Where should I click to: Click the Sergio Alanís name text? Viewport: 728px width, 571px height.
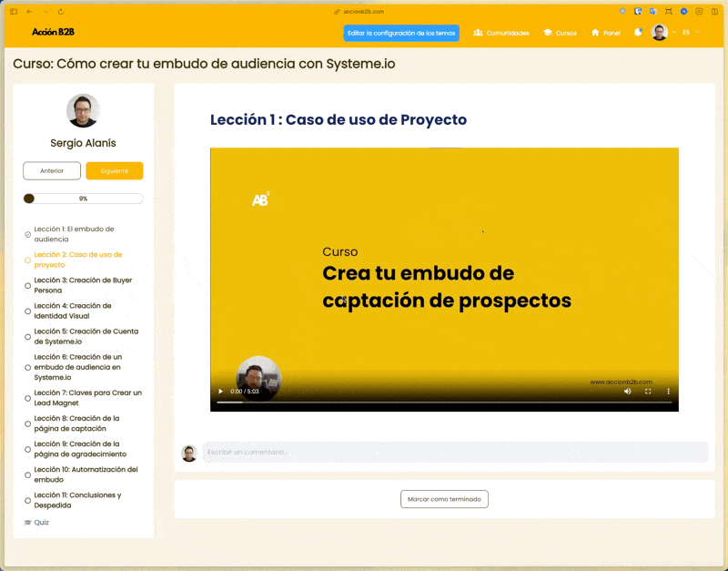click(x=83, y=143)
